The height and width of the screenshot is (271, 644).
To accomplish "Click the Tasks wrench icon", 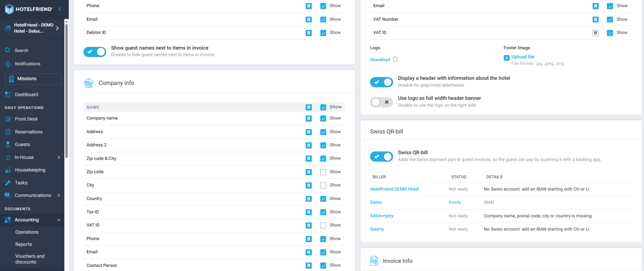I will (8, 183).
